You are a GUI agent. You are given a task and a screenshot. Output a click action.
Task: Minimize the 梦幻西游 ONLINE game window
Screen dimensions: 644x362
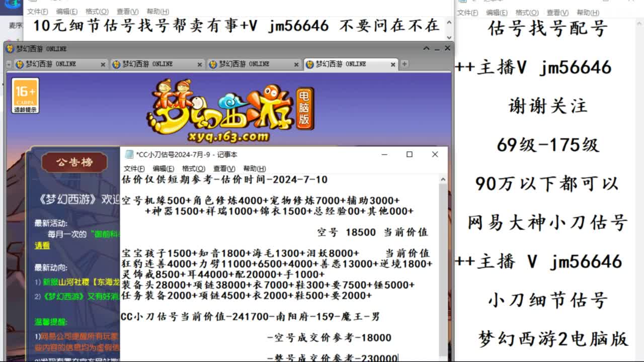(437, 49)
